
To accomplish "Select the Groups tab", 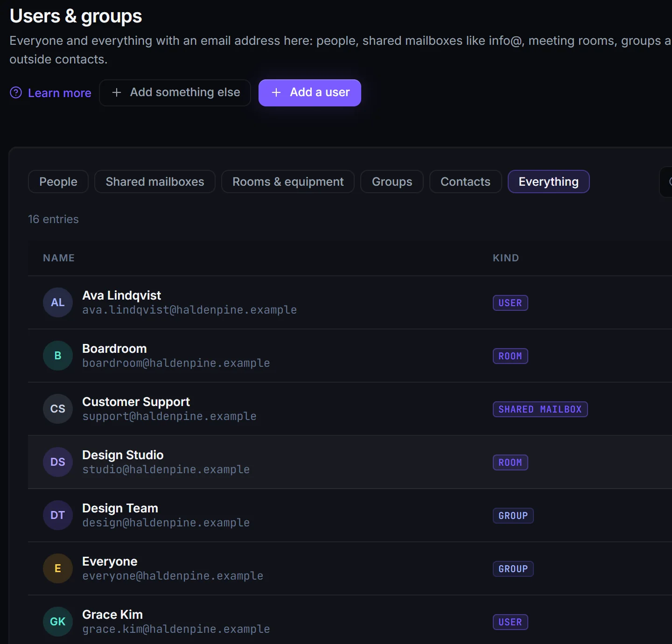I will pos(392,182).
